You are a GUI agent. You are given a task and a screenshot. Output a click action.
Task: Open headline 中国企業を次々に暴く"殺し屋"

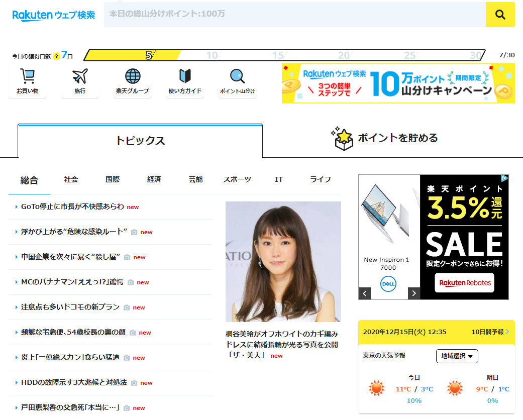pos(71,257)
